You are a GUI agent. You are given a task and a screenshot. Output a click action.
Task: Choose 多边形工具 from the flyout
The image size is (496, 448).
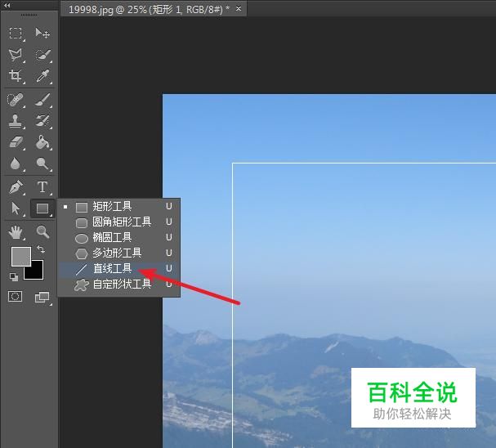(x=119, y=253)
